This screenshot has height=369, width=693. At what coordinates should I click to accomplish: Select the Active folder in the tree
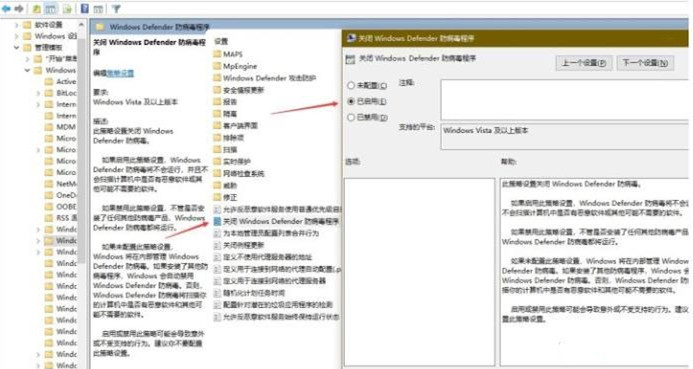61,81
